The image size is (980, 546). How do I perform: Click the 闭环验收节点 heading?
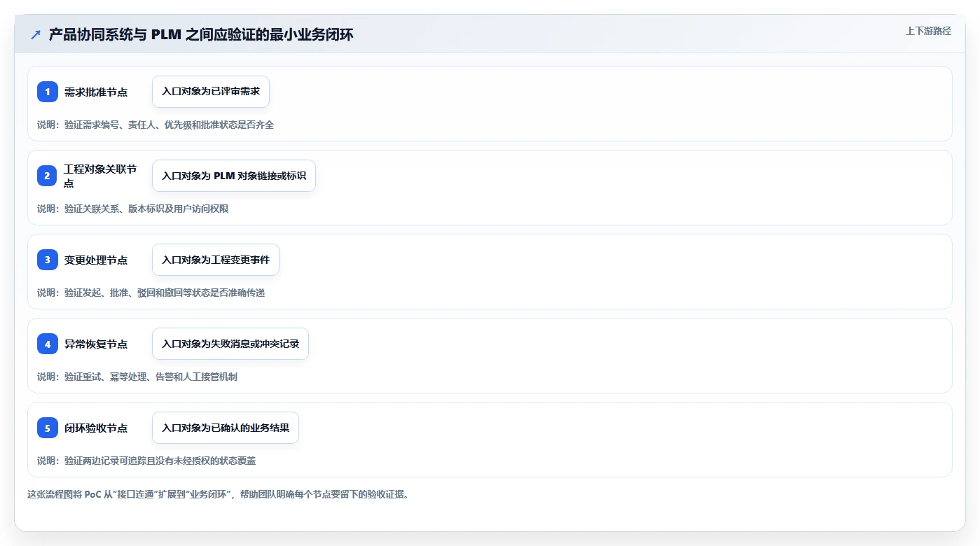tap(96, 428)
